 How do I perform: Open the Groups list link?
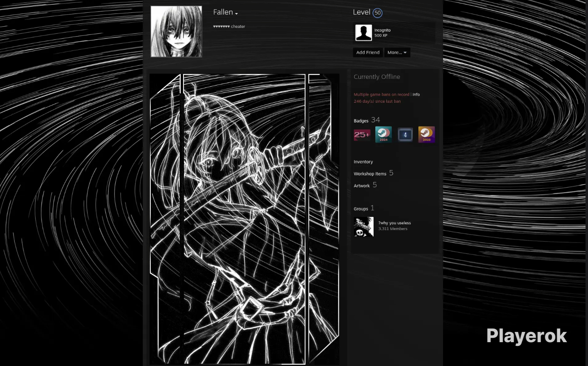(x=361, y=209)
